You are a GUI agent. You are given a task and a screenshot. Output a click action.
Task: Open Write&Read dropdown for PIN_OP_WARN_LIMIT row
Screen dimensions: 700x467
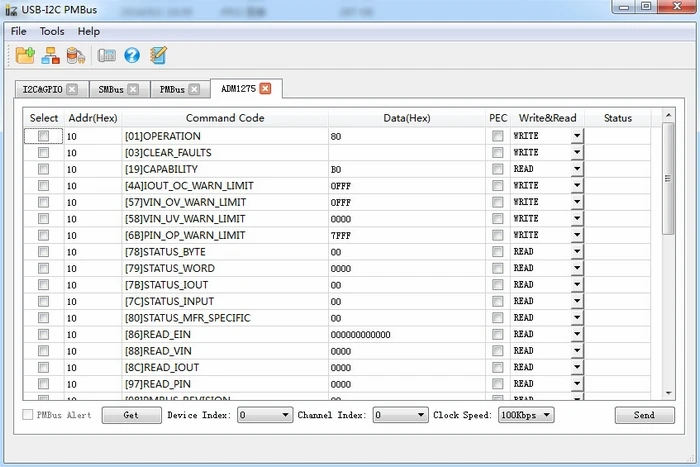(x=577, y=235)
